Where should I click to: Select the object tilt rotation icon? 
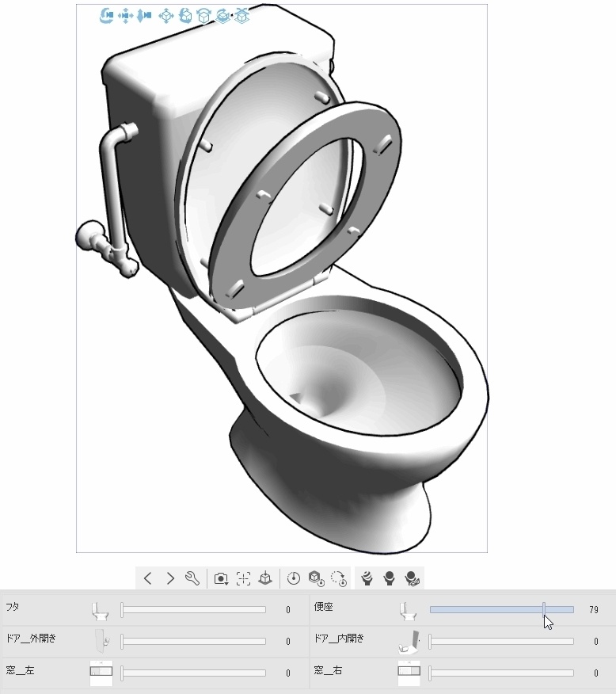[203, 16]
